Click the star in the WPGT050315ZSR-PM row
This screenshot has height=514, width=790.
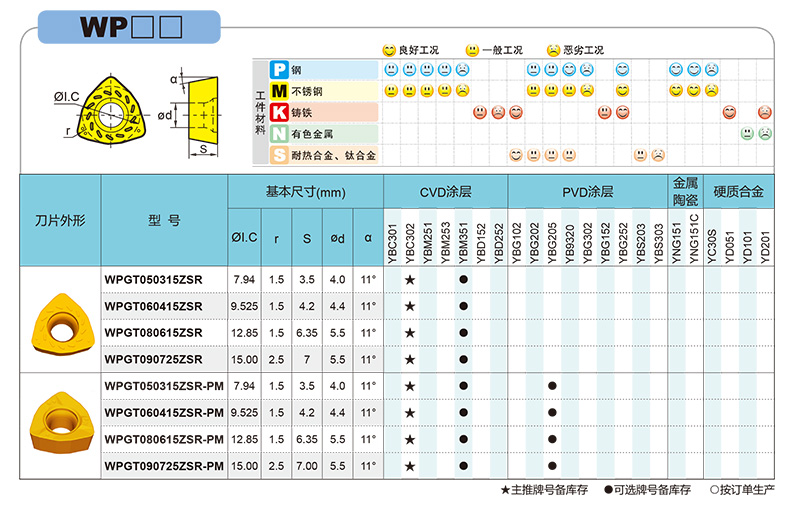click(410, 387)
